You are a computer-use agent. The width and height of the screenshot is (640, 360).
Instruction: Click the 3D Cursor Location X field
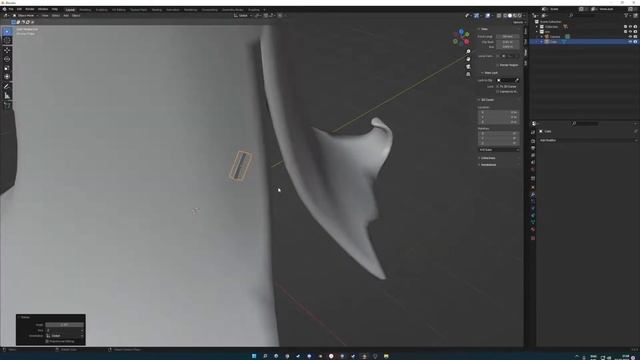[498, 112]
